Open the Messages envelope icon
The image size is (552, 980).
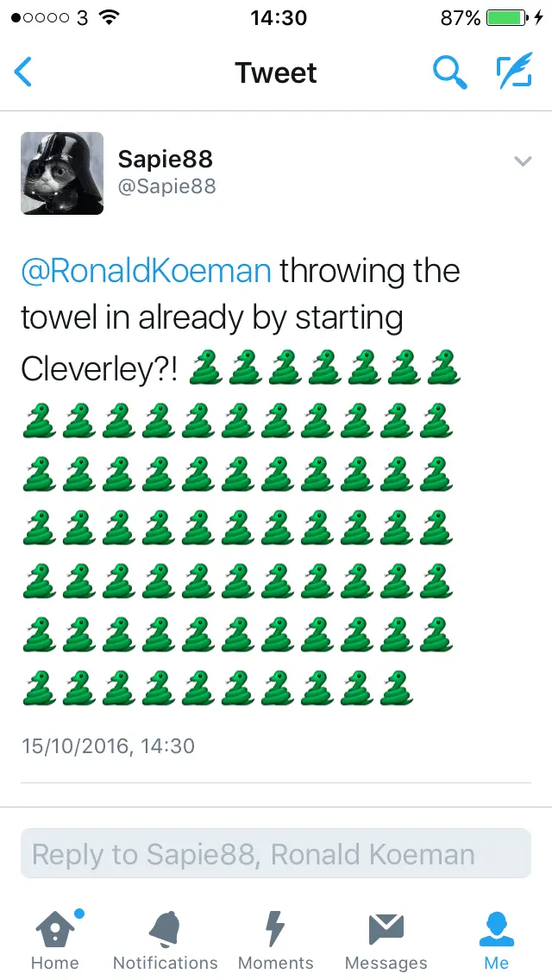pos(386,929)
